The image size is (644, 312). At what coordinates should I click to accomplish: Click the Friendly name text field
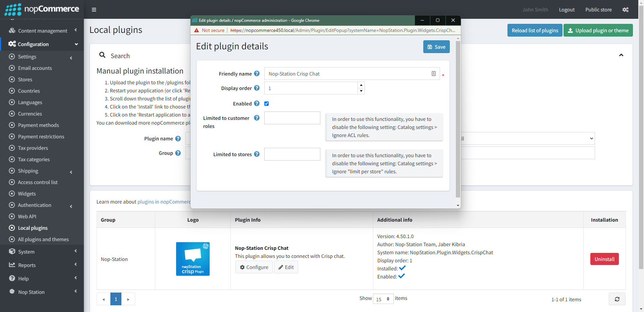352,74
